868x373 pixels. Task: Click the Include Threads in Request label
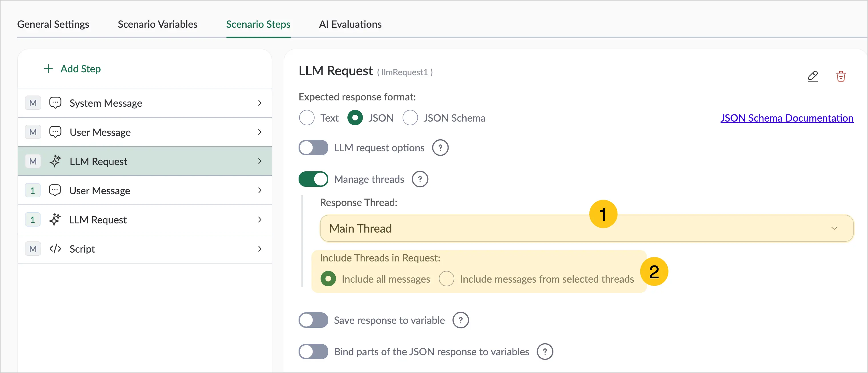point(380,258)
